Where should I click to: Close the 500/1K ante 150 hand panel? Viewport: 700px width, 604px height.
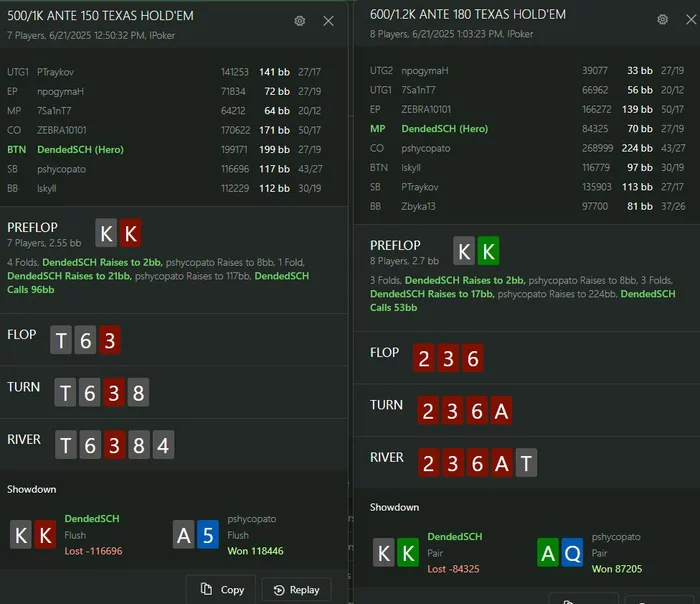pos(328,21)
